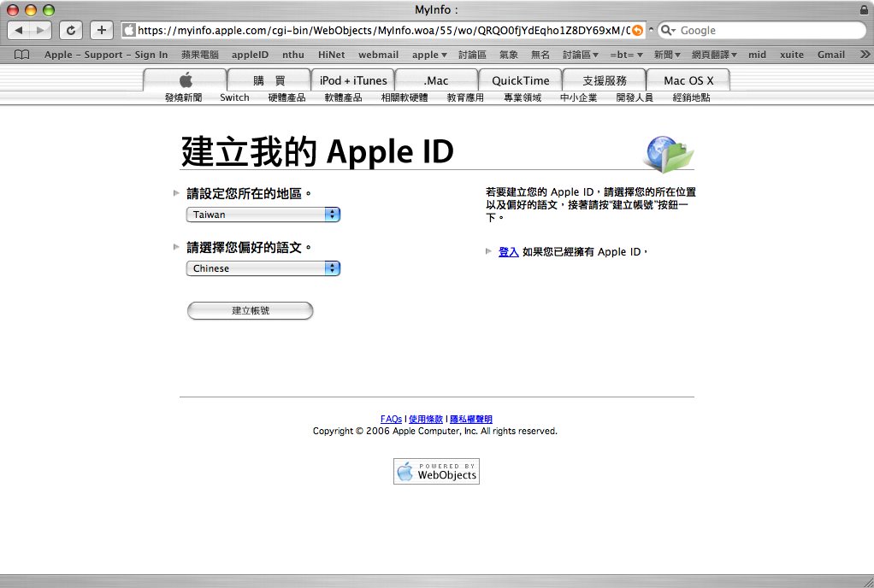Expand the 網頁翻譯 bookmark folder
Image resolution: width=874 pixels, height=588 pixels.
(x=714, y=55)
